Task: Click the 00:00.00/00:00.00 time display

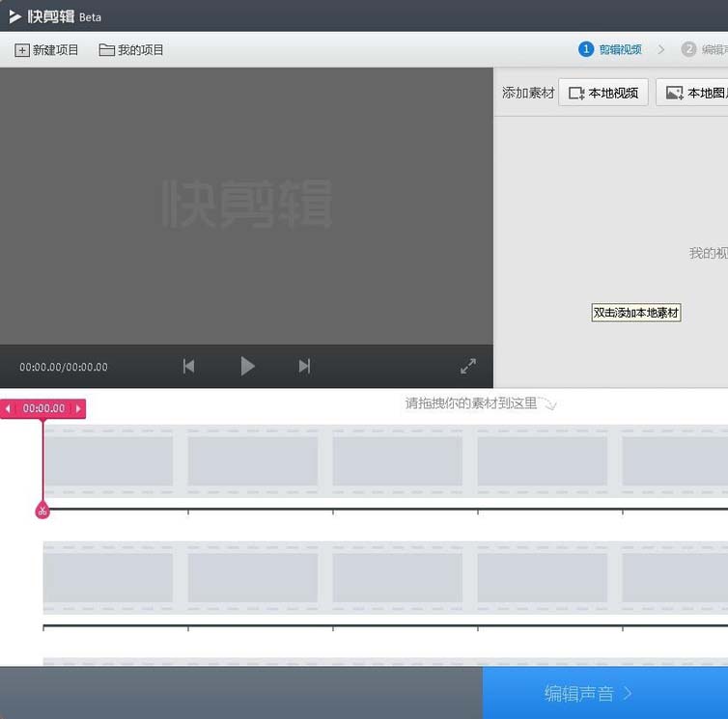Action: coord(64,367)
